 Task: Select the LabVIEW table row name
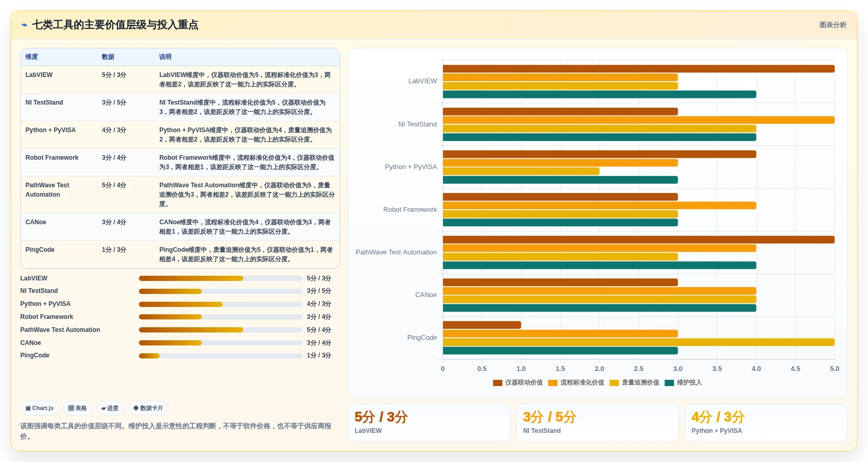coord(39,75)
